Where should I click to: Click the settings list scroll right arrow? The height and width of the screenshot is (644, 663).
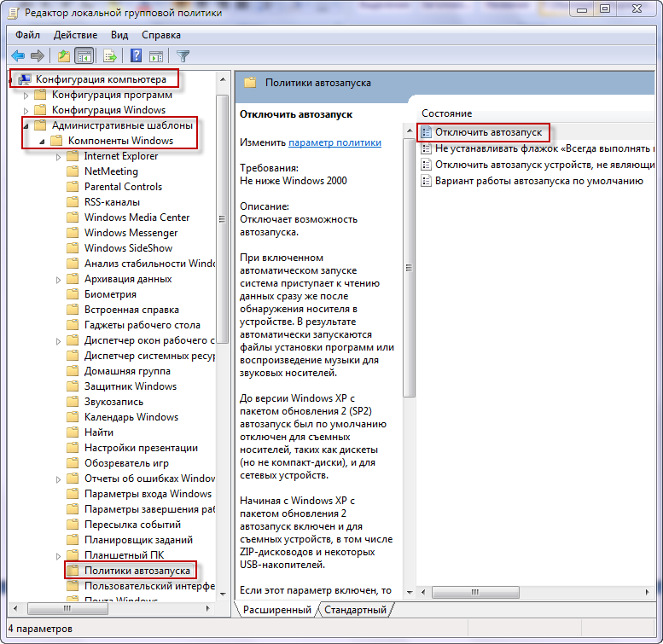click(648, 592)
